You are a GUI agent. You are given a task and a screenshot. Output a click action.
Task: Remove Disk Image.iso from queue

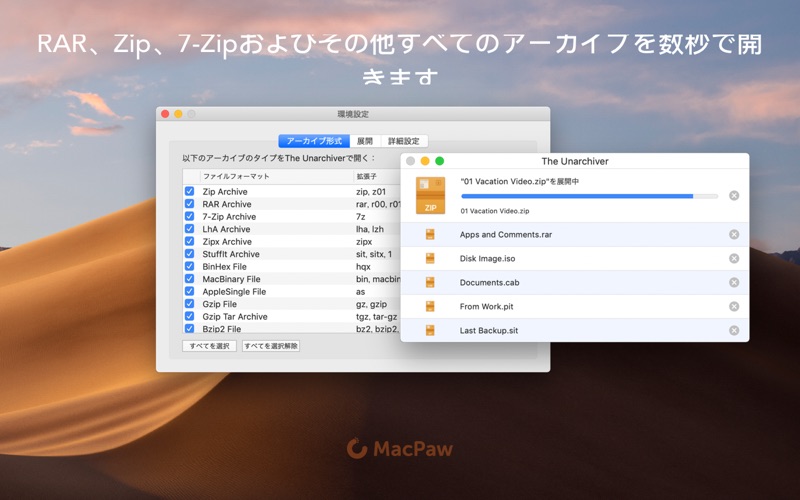click(734, 259)
